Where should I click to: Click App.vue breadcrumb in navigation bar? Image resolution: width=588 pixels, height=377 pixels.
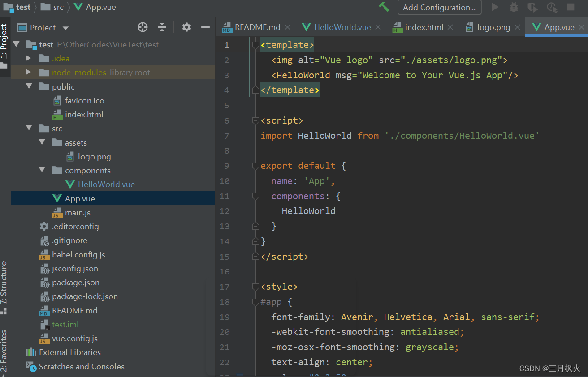95,7
